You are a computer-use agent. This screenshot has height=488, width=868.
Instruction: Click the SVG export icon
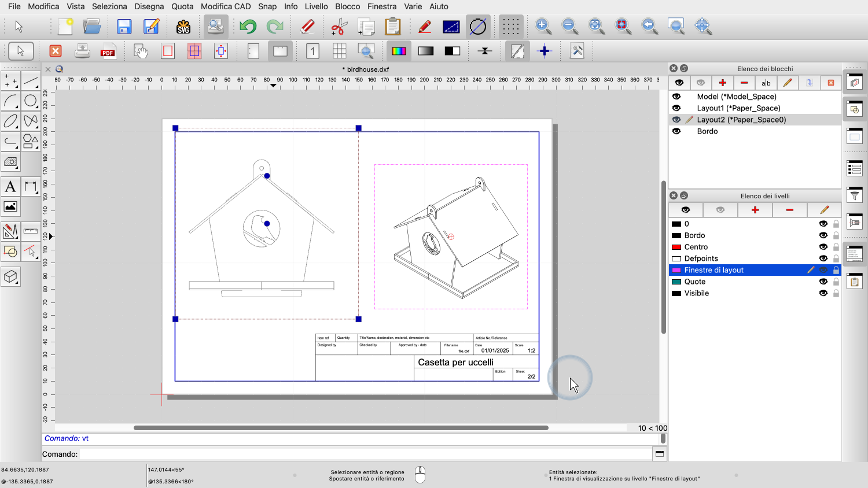[x=183, y=27]
